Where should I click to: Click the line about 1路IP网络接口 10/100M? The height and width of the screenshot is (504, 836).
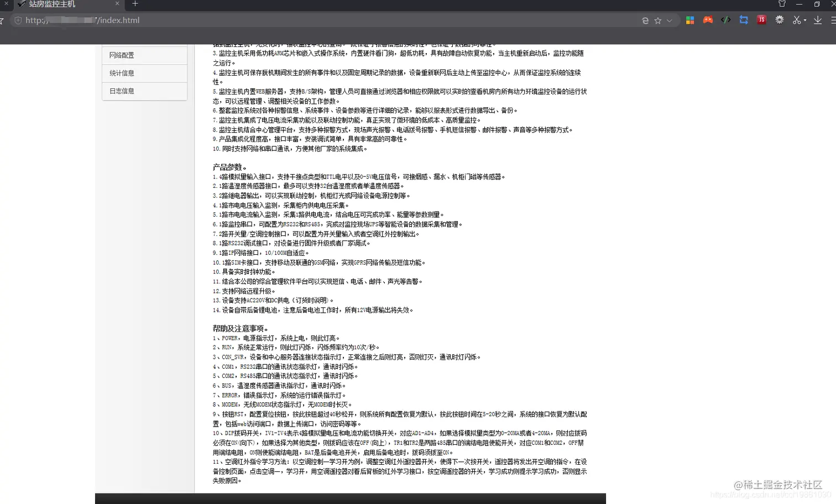coord(260,253)
